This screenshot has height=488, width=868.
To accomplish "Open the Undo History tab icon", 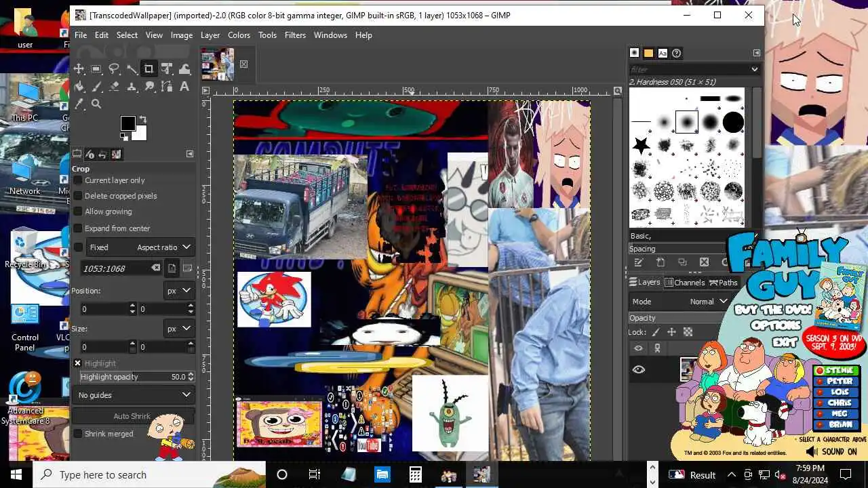I will pos(103,155).
